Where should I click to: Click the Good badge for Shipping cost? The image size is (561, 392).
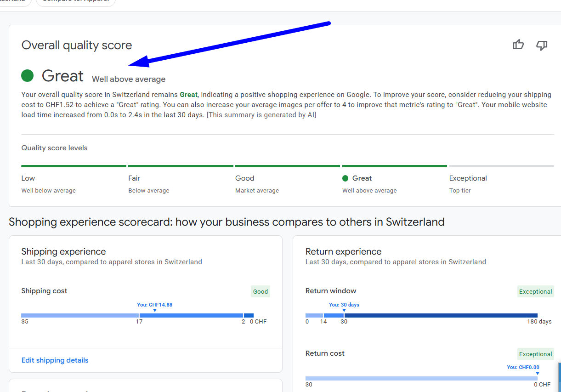tap(261, 291)
